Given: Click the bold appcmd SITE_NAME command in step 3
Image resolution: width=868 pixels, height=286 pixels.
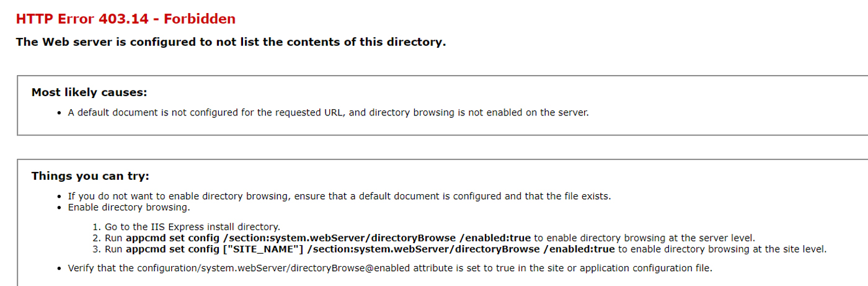Looking at the screenshot, I should pos(370,249).
